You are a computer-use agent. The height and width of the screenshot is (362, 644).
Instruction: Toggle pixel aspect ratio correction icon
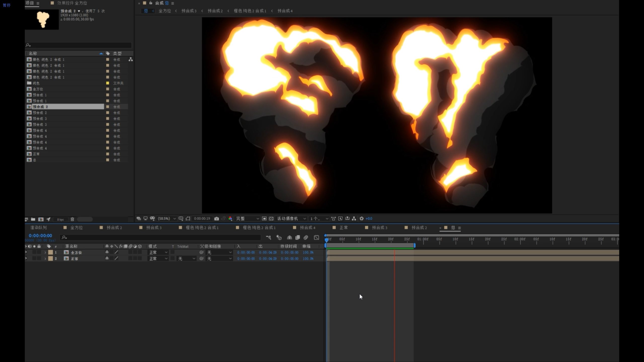tap(334, 218)
